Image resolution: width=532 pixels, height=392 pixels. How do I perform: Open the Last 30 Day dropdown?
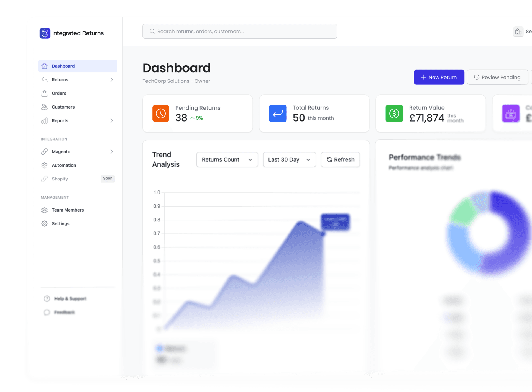pos(289,159)
